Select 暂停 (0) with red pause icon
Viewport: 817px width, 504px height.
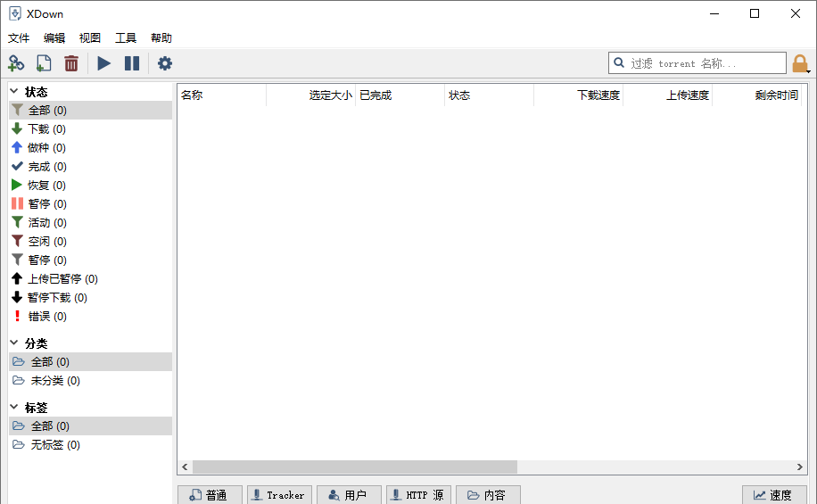(91, 203)
